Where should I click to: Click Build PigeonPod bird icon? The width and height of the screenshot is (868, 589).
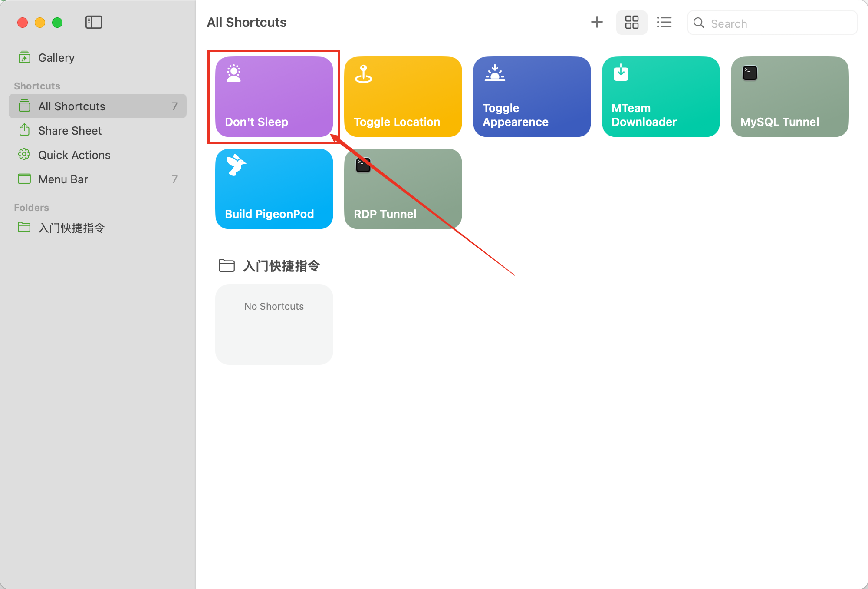pyautogui.click(x=236, y=165)
